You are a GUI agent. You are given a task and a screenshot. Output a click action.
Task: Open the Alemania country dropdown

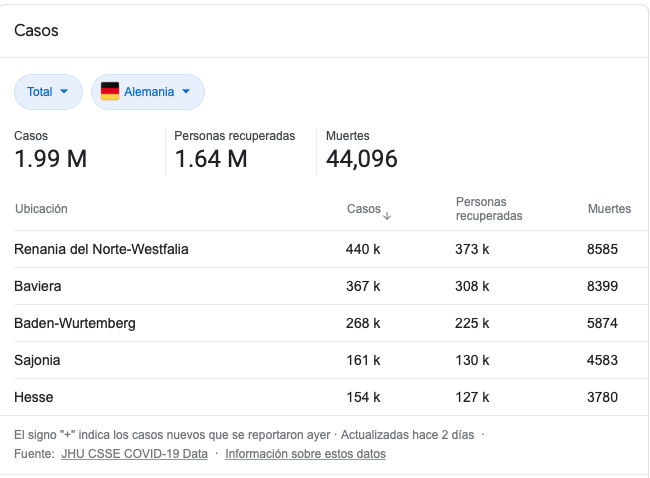pyautogui.click(x=148, y=92)
